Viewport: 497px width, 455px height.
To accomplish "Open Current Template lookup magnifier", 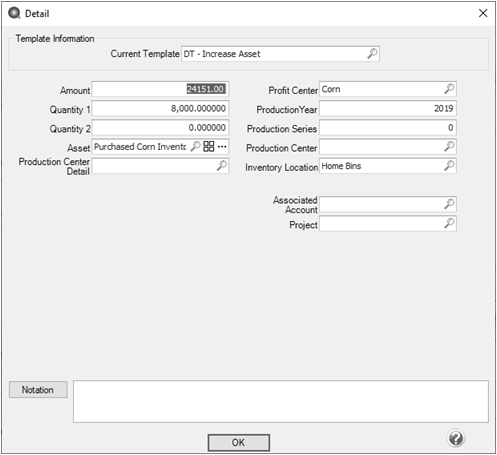I will tap(372, 53).
